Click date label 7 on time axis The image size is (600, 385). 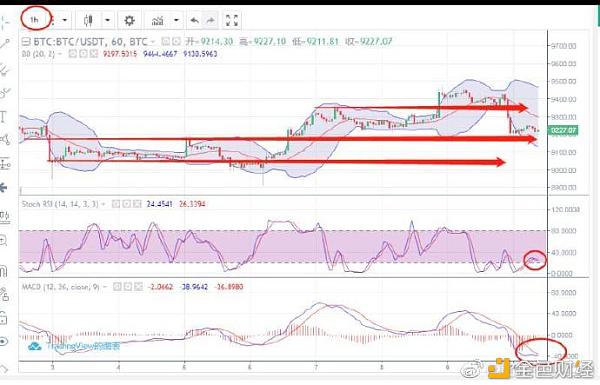tap(316, 367)
